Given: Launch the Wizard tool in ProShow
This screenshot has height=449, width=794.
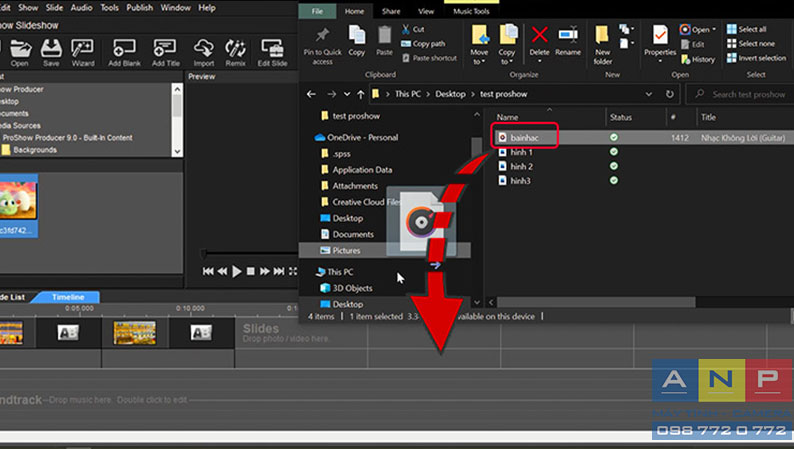Looking at the screenshot, I should (83, 53).
